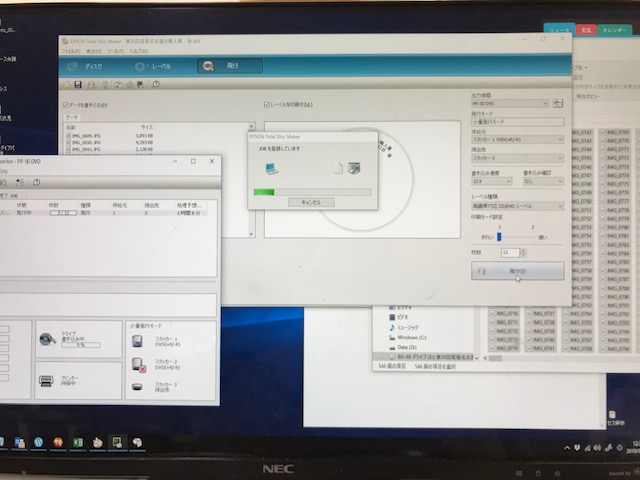Click the 枚数 copies number field
The height and width of the screenshot is (480, 640).
(x=510, y=253)
